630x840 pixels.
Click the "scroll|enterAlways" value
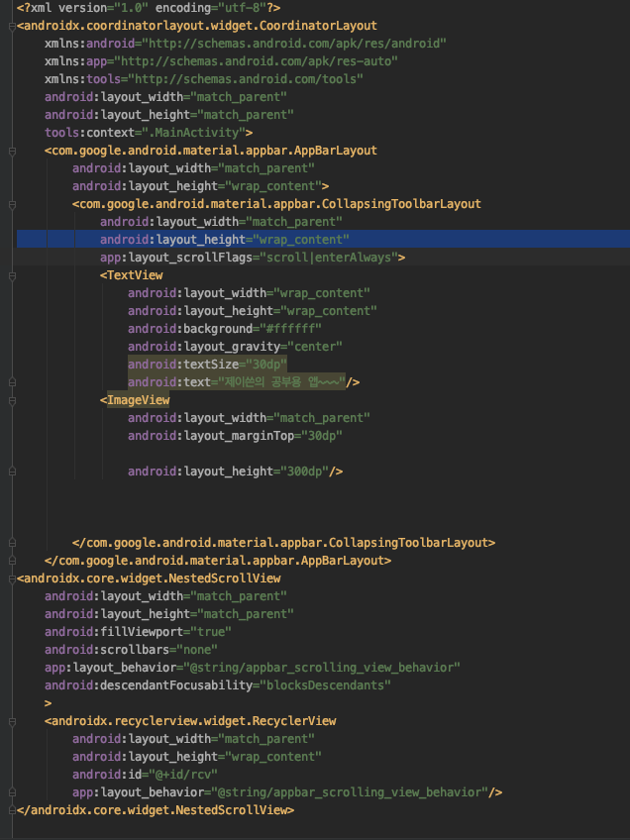click(x=329, y=258)
